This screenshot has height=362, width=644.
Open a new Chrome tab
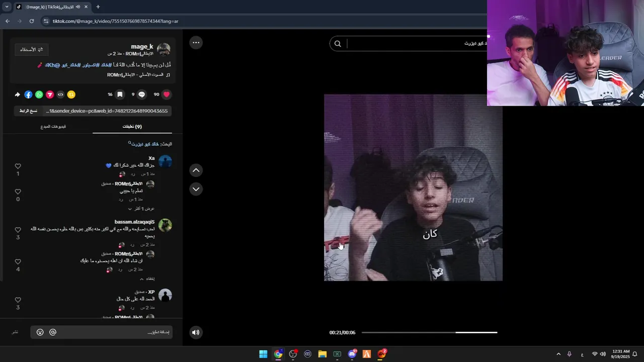(x=98, y=7)
